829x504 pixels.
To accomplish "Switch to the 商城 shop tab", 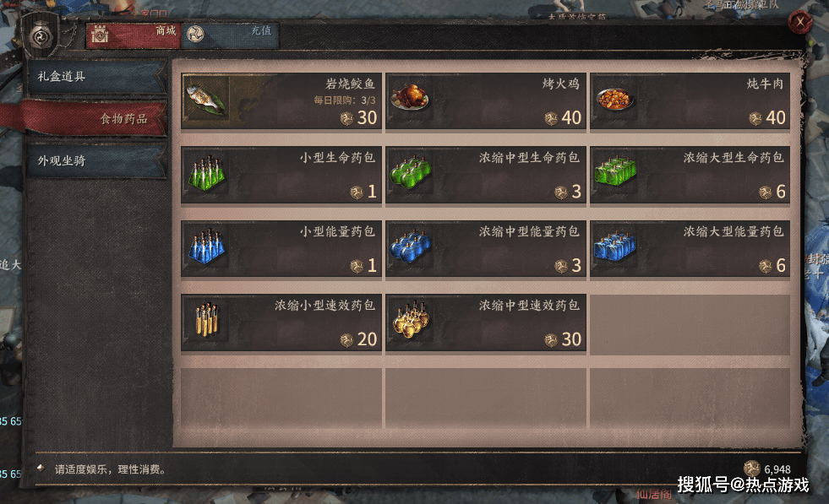I will point(134,35).
